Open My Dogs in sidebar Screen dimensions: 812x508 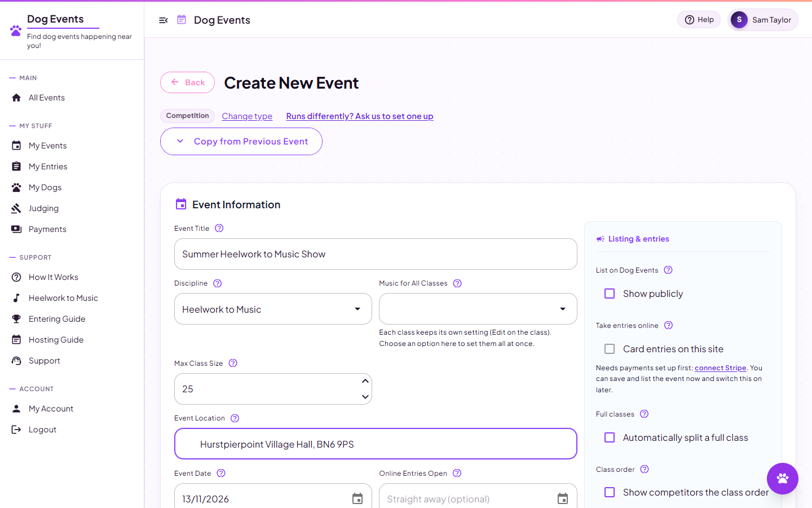click(x=45, y=187)
